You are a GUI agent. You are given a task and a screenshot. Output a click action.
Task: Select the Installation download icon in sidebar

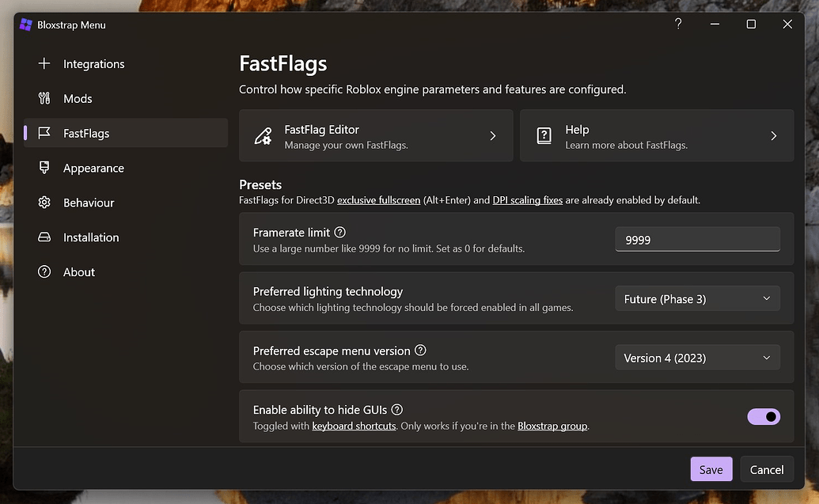coord(44,237)
